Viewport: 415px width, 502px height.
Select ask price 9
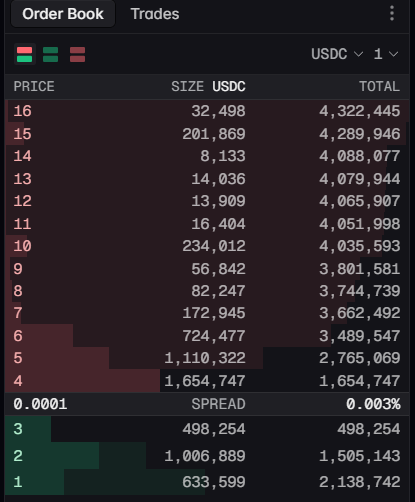pos(18,269)
